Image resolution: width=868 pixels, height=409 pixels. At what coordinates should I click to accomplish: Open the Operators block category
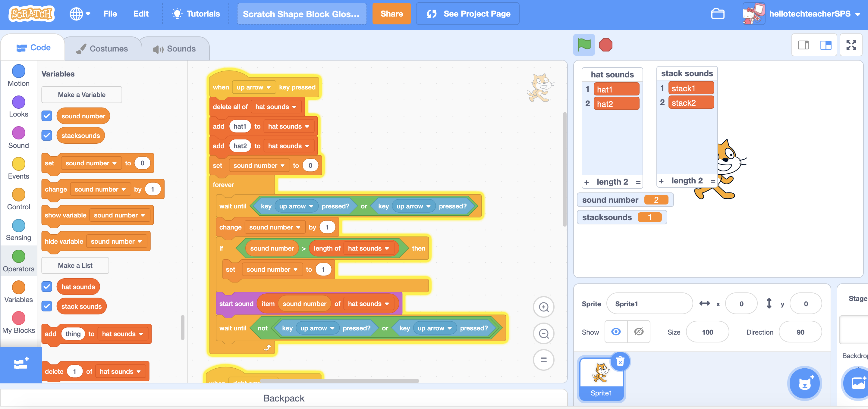pyautogui.click(x=18, y=258)
